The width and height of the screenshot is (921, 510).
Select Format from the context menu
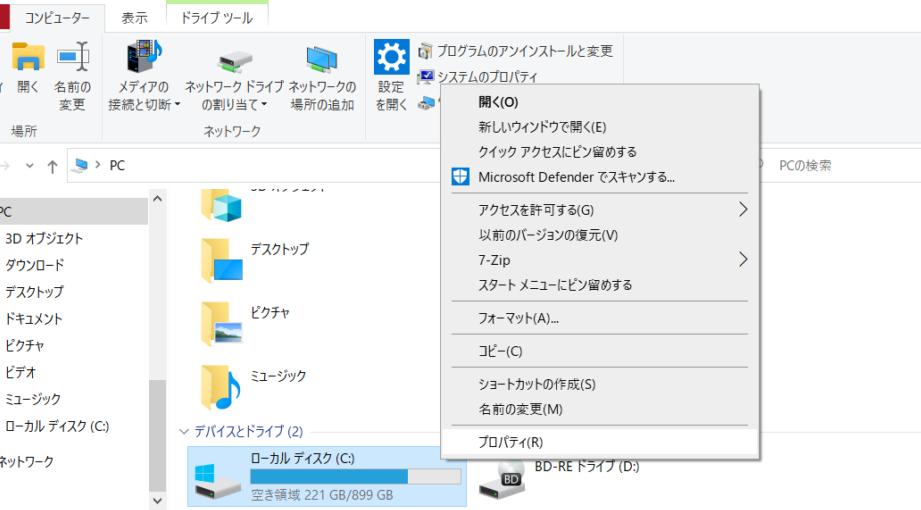pos(518,318)
